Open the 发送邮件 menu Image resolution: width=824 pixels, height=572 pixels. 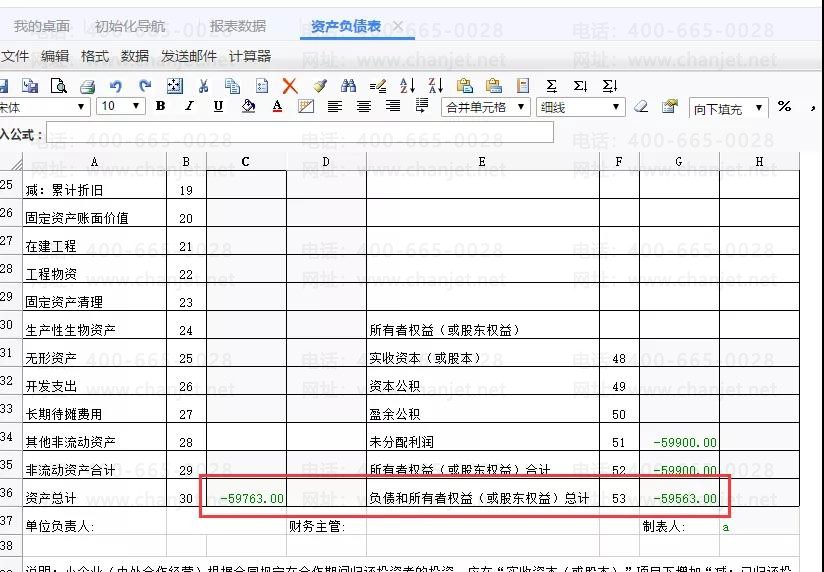(189, 56)
